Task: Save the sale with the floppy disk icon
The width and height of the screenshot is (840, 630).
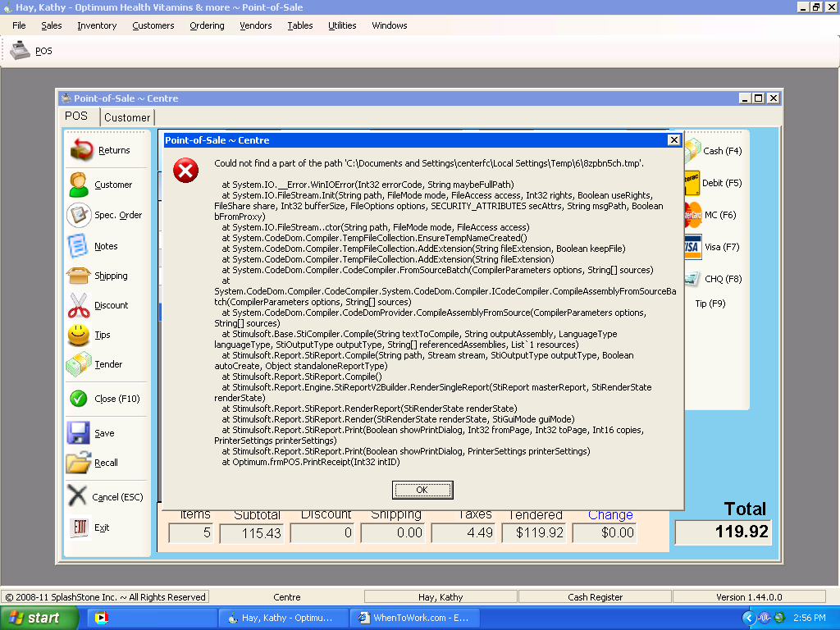Action: pos(78,433)
